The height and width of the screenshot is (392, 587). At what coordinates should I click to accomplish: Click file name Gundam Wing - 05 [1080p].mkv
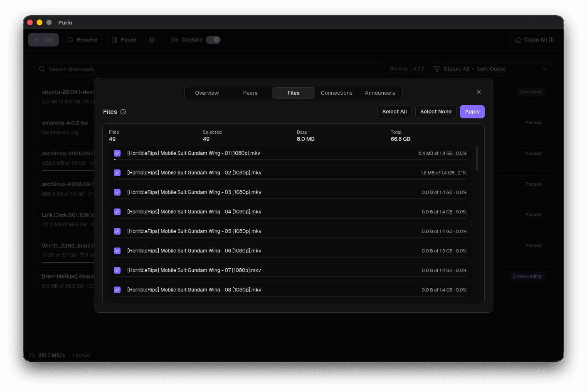pyautogui.click(x=194, y=231)
